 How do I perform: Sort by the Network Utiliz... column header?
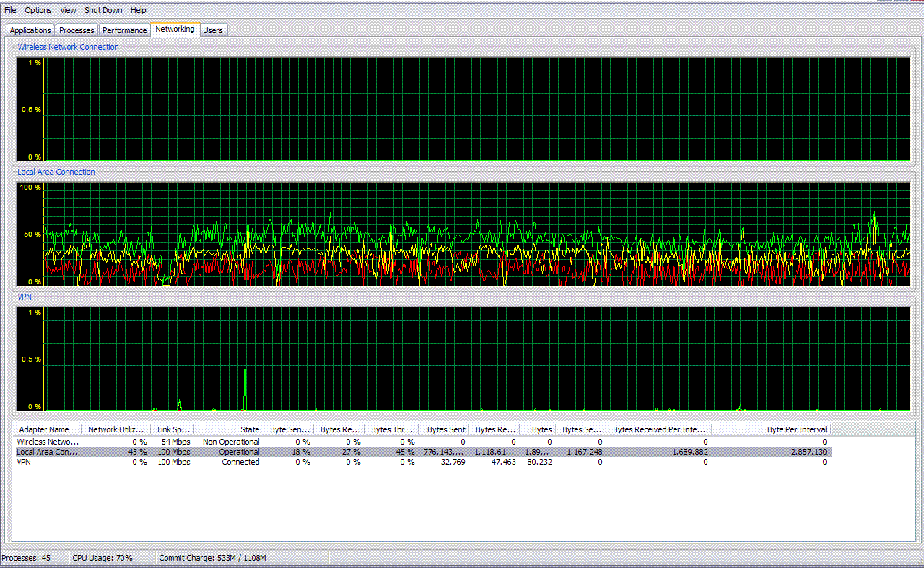[115, 429]
